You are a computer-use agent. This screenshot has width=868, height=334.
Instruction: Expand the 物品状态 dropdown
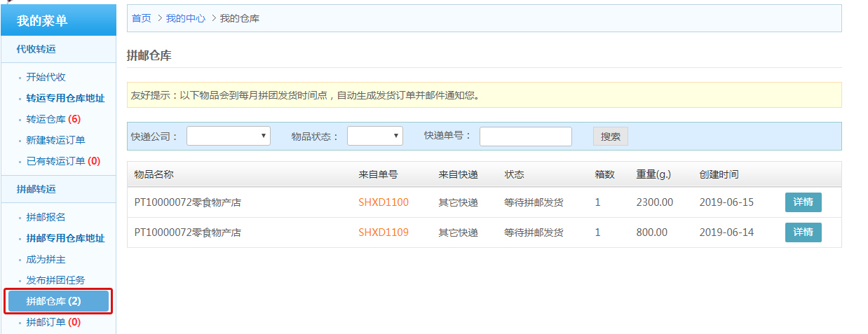pyautogui.click(x=374, y=136)
